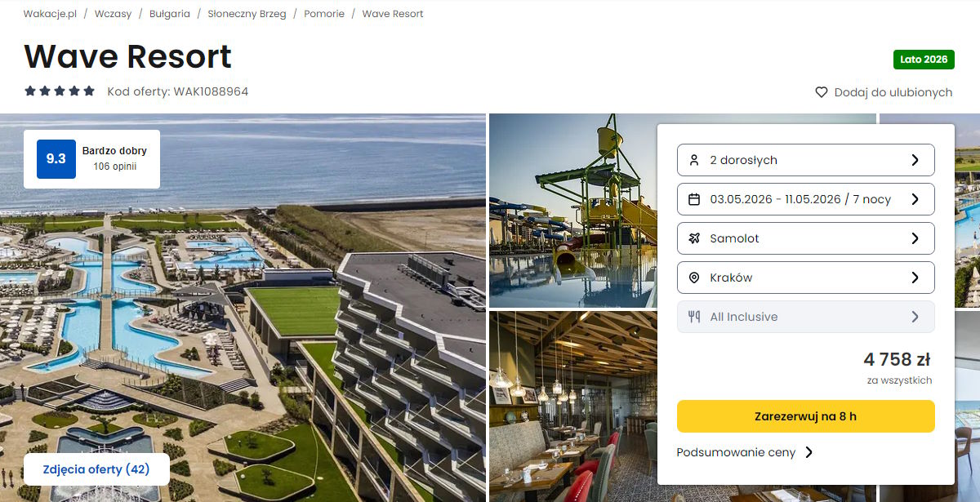Click the calendar icon for dates
The image size is (980, 502).
[x=694, y=199]
